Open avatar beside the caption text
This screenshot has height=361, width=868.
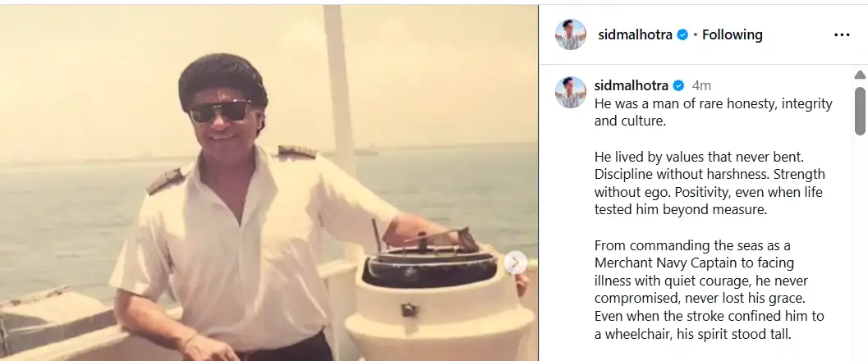[x=570, y=92]
